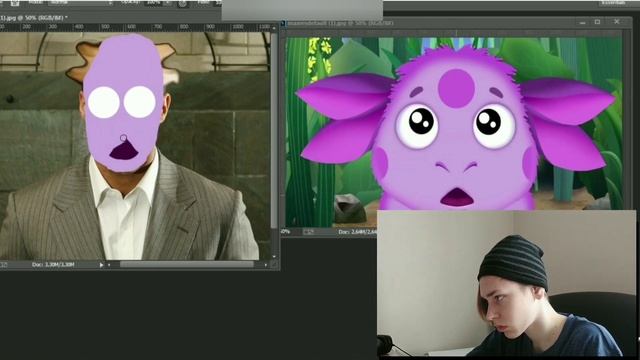Select the document tab ending in jpg @ 50%
This screenshot has width=640, height=360.
(x=34, y=18)
